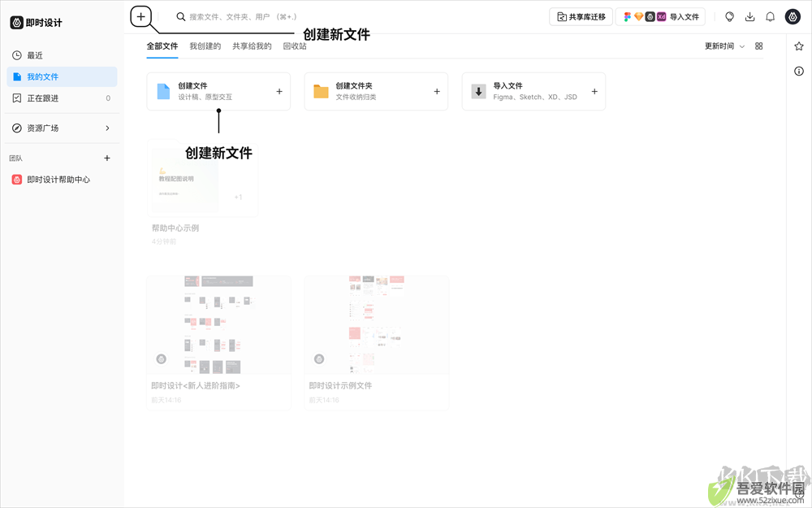
Task: Click the 团队 section label
Action: [15, 158]
